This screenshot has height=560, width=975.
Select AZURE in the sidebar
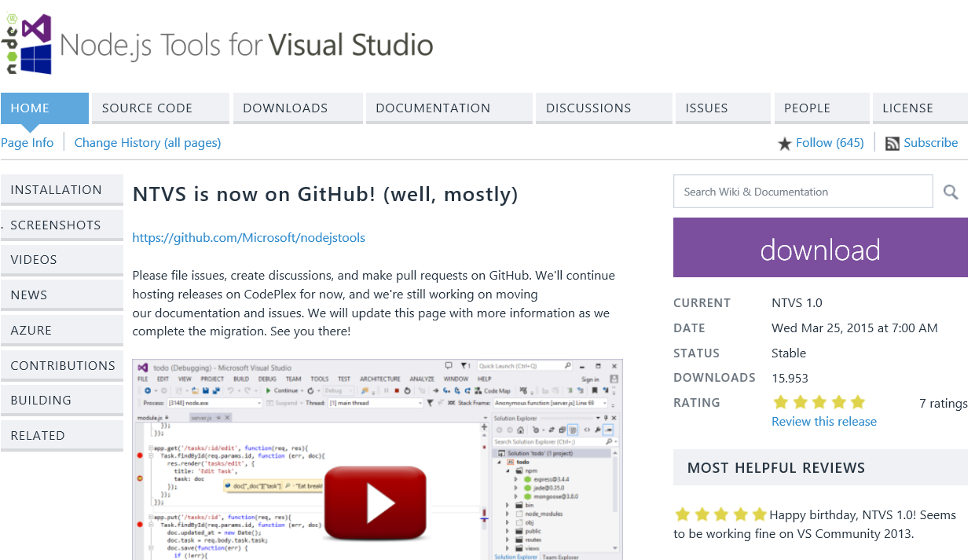click(x=62, y=331)
